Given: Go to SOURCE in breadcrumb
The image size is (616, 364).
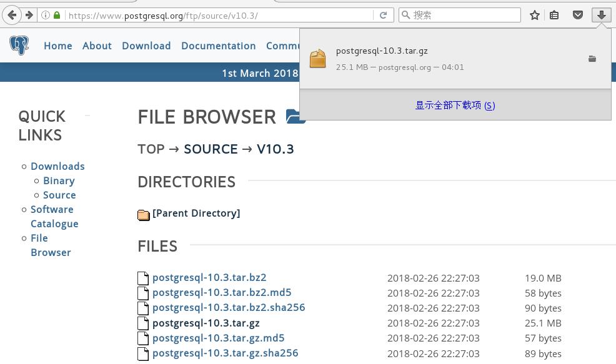Looking at the screenshot, I should pyautogui.click(x=211, y=149).
